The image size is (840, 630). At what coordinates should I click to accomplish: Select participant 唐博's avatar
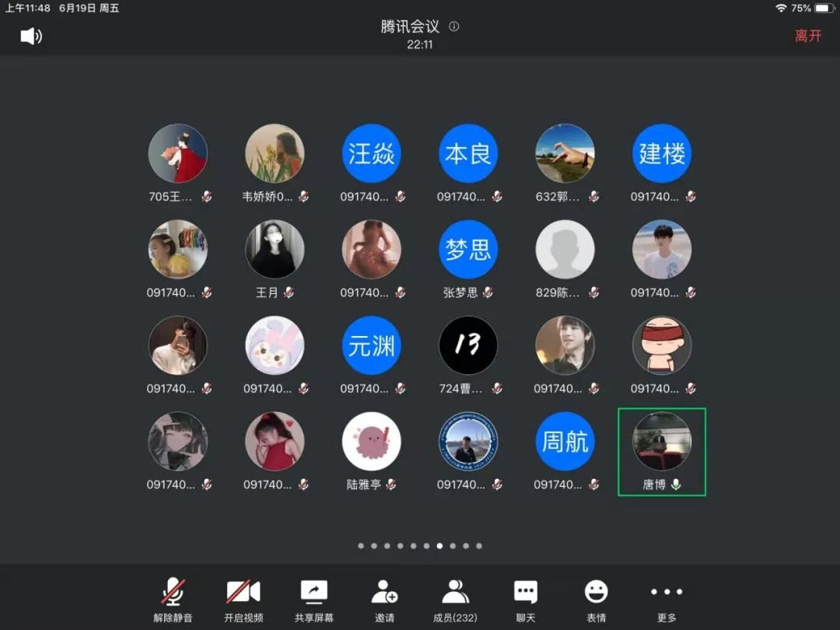point(661,441)
